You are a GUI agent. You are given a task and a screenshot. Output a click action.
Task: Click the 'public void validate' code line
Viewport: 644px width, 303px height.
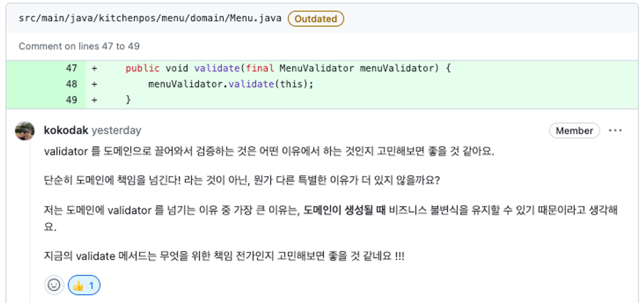[288, 68]
